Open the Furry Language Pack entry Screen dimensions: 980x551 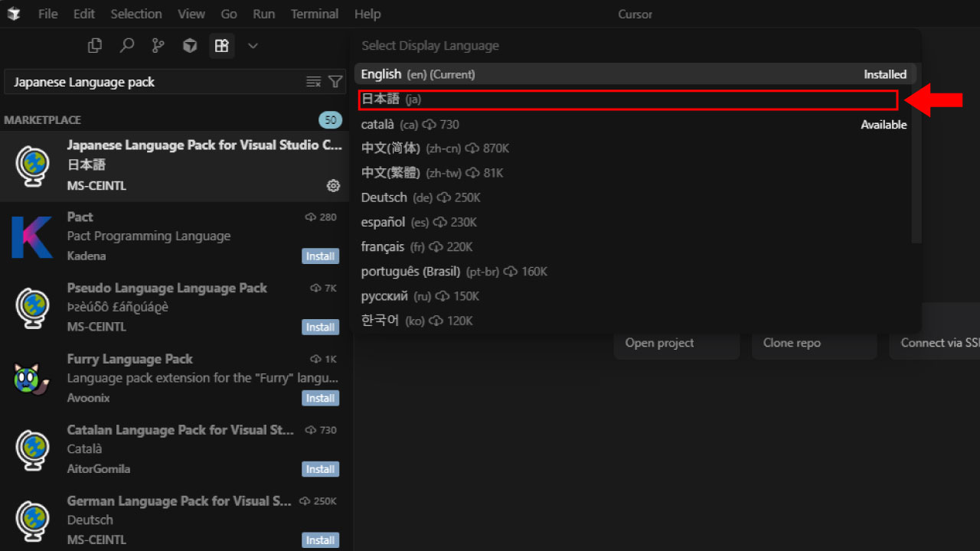[176, 379]
